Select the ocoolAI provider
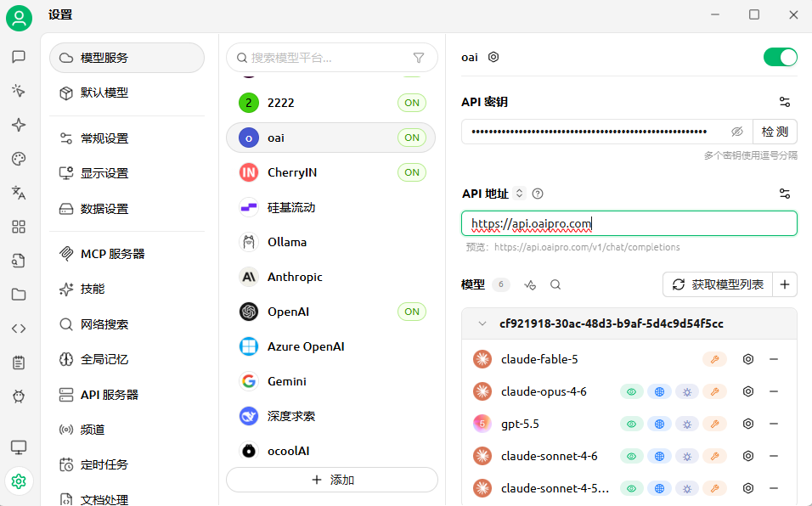 tap(331, 451)
